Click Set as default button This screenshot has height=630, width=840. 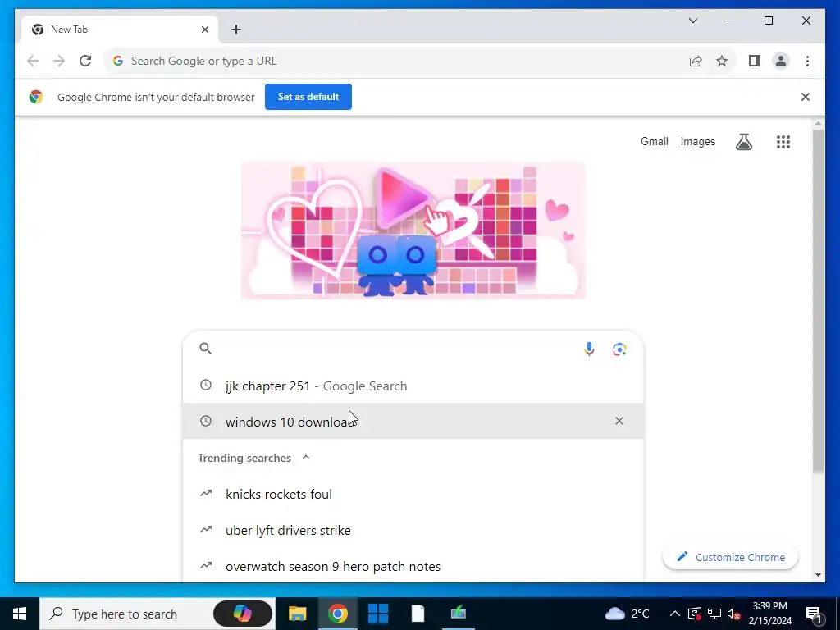click(308, 97)
